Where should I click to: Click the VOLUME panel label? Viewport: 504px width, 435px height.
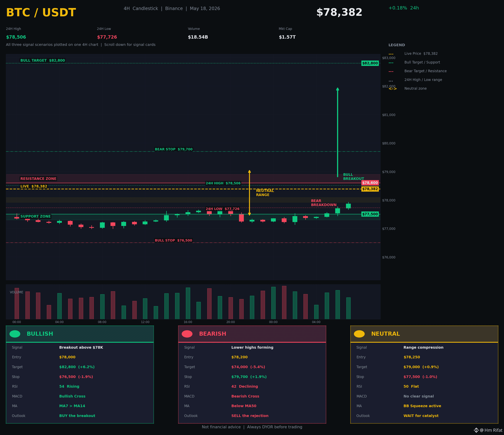(x=17, y=292)
